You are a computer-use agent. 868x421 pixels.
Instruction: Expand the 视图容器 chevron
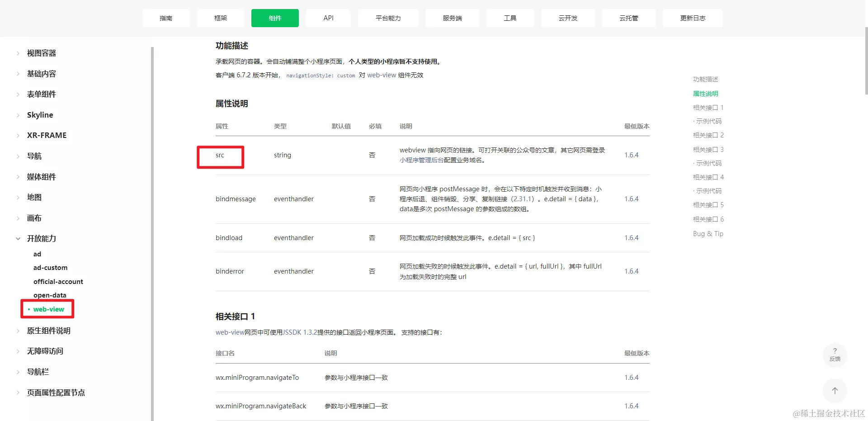click(x=18, y=53)
